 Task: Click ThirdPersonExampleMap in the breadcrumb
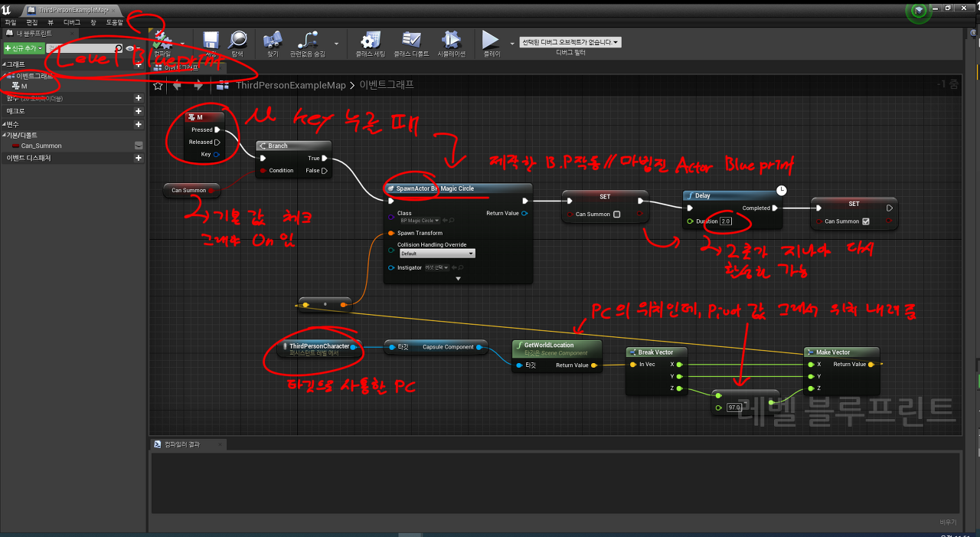tap(291, 85)
